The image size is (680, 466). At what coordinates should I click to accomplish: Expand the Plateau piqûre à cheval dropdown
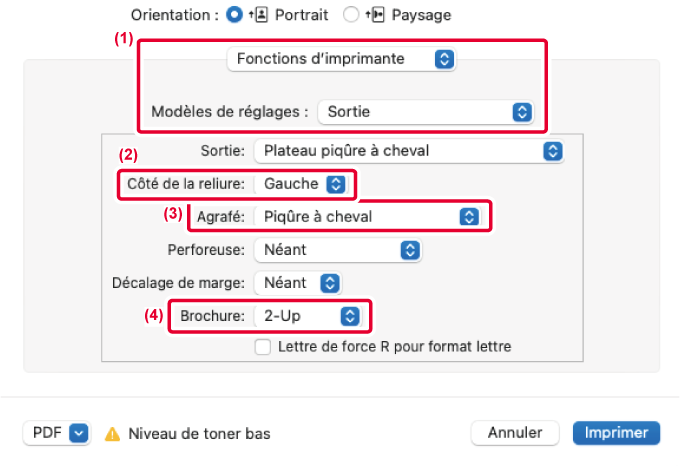(409, 151)
